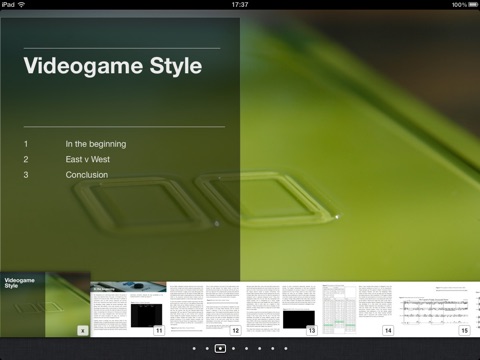The width and height of the screenshot is (480, 360).
Task: Select the highlighted current chapter dot
Action: tap(220, 348)
